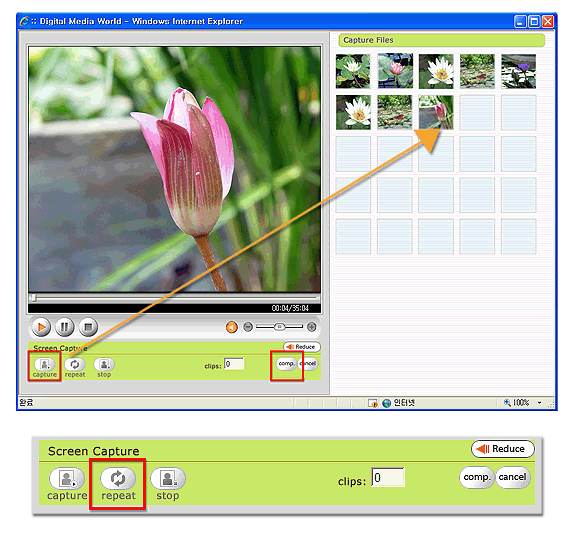Click the Reduce button below the video player
The height and width of the screenshot is (550, 572).
[x=302, y=347]
